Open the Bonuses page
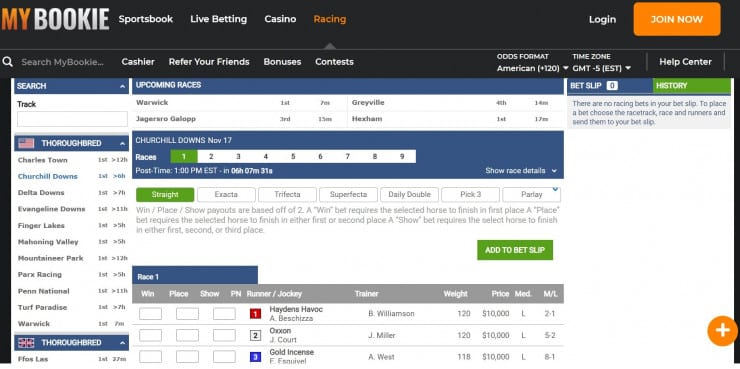This screenshot has height=369, width=740. (282, 62)
